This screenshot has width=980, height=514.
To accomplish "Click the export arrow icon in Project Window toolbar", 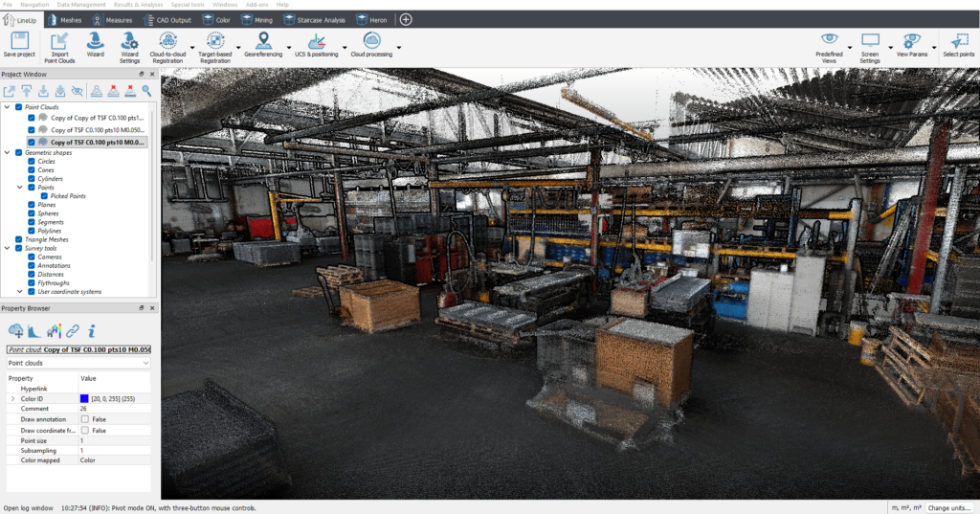I will [x=10, y=91].
